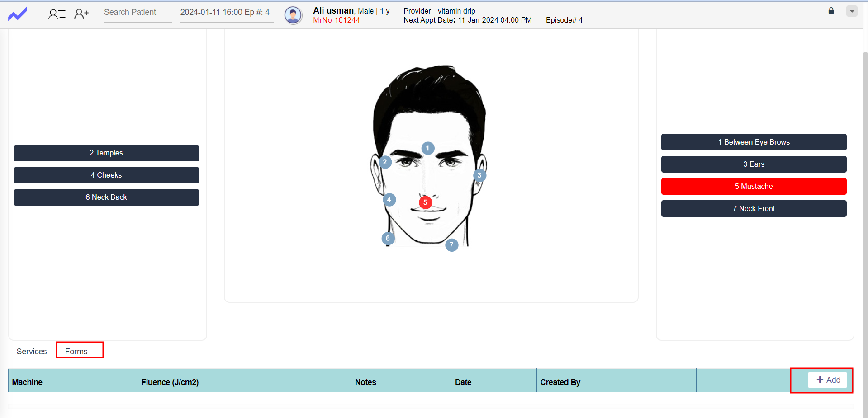Click the MrNo 101244 text

[337, 20]
